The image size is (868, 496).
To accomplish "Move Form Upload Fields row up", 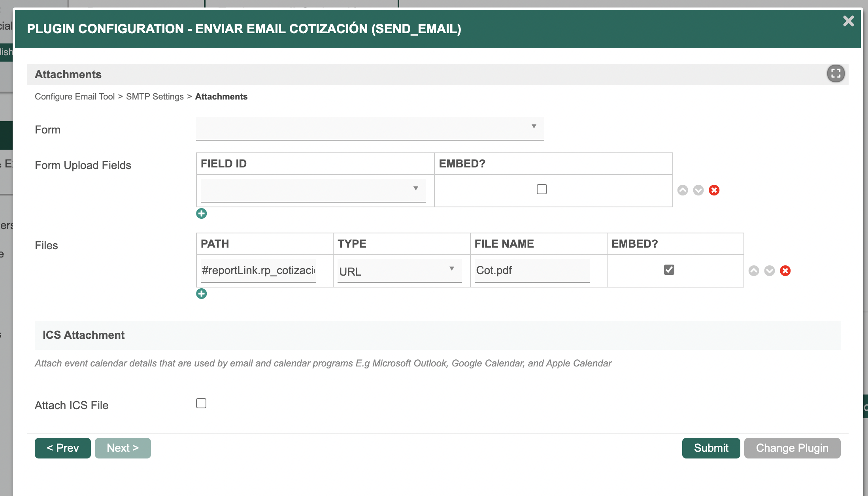I will (683, 190).
